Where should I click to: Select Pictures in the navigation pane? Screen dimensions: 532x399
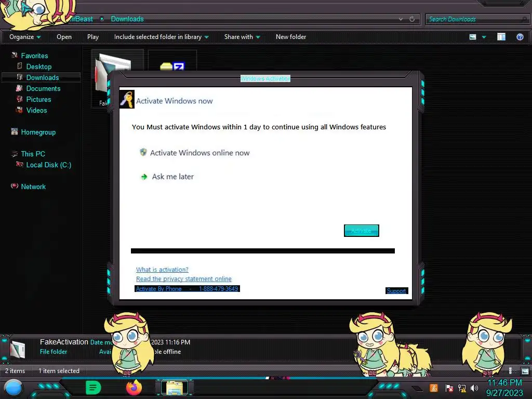[38, 99]
